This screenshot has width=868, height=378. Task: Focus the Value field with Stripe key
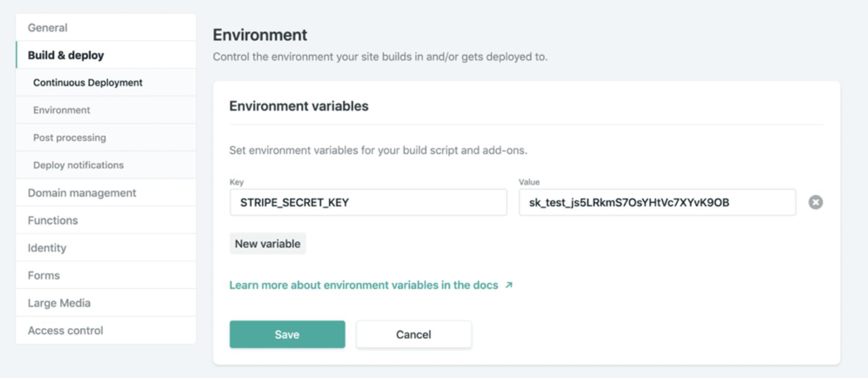pos(657,202)
